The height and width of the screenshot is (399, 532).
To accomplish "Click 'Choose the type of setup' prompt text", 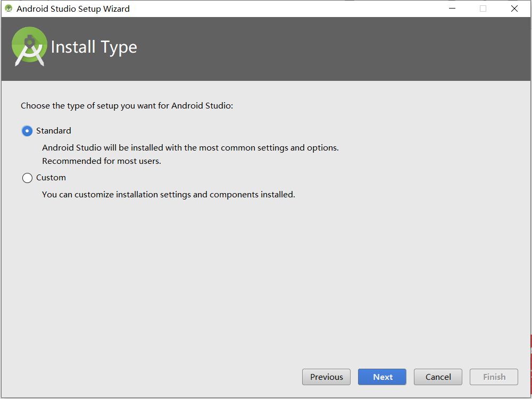I will (x=127, y=106).
